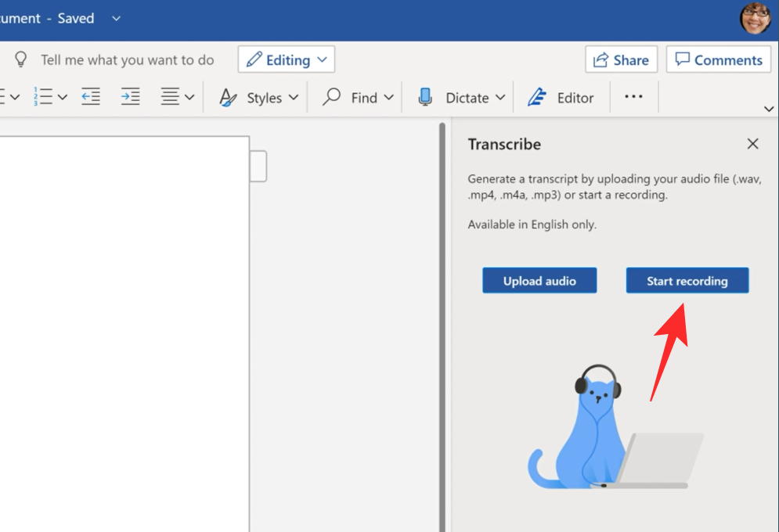Click the lightbulb help icon
The height and width of the screenshot is (532, 779).
[20, 59]
